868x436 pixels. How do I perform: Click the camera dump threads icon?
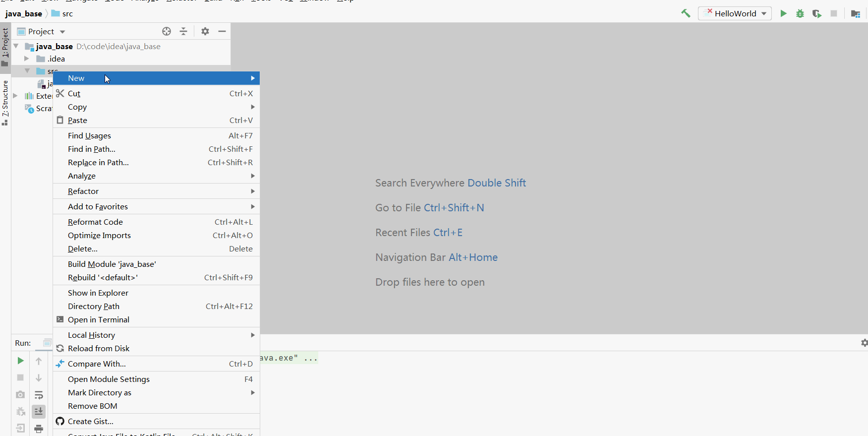click(x=20, y=395)
